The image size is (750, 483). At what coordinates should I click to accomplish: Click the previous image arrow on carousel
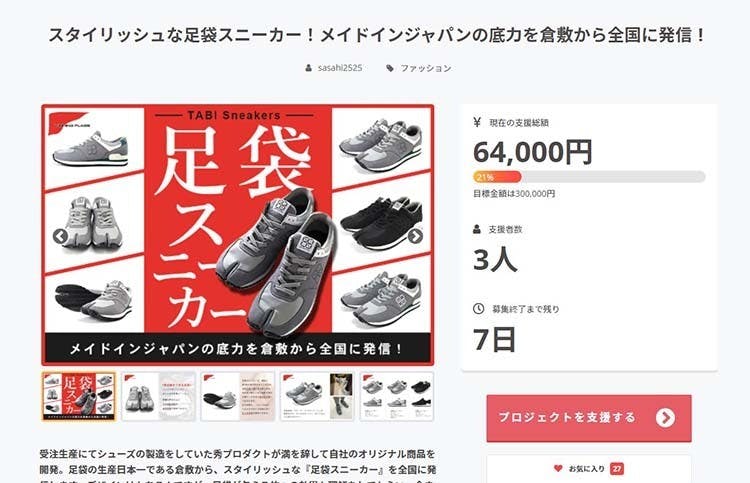[x=60, y=236]
